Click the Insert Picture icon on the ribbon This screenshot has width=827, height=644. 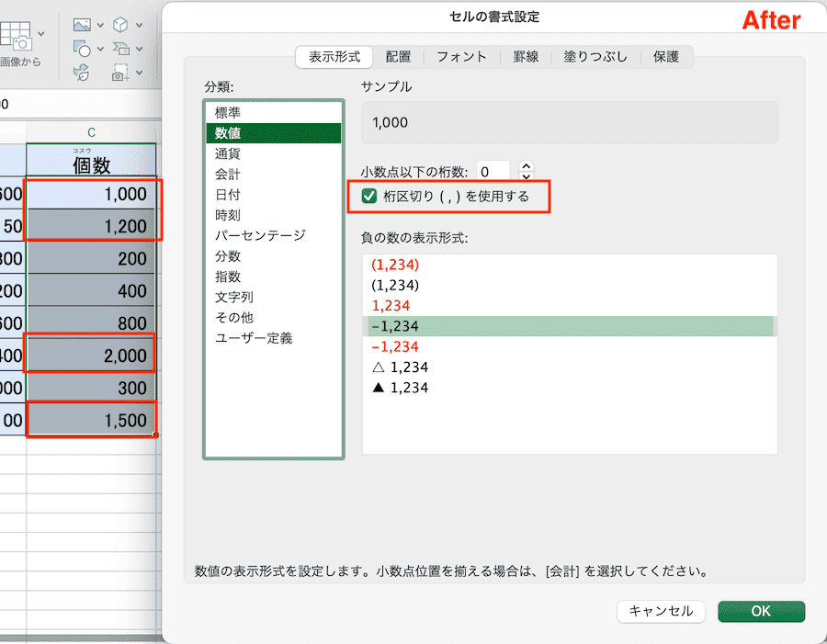[x=83, y=24]
